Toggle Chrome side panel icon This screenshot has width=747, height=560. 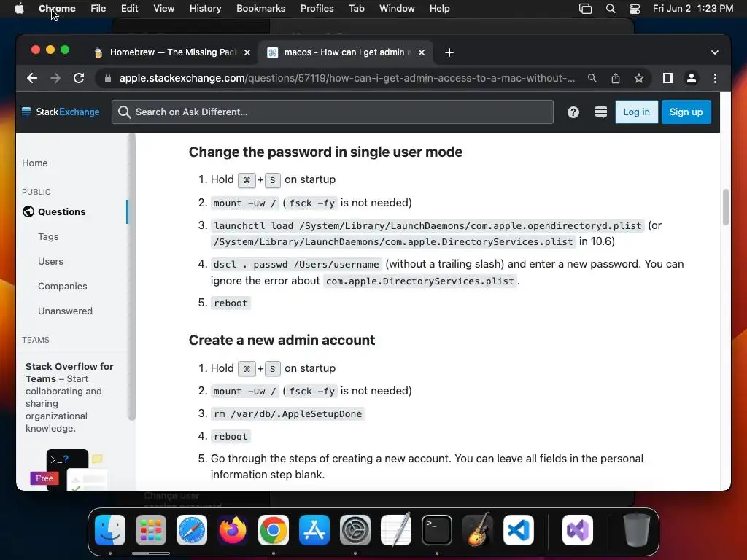tap(668, 78)
